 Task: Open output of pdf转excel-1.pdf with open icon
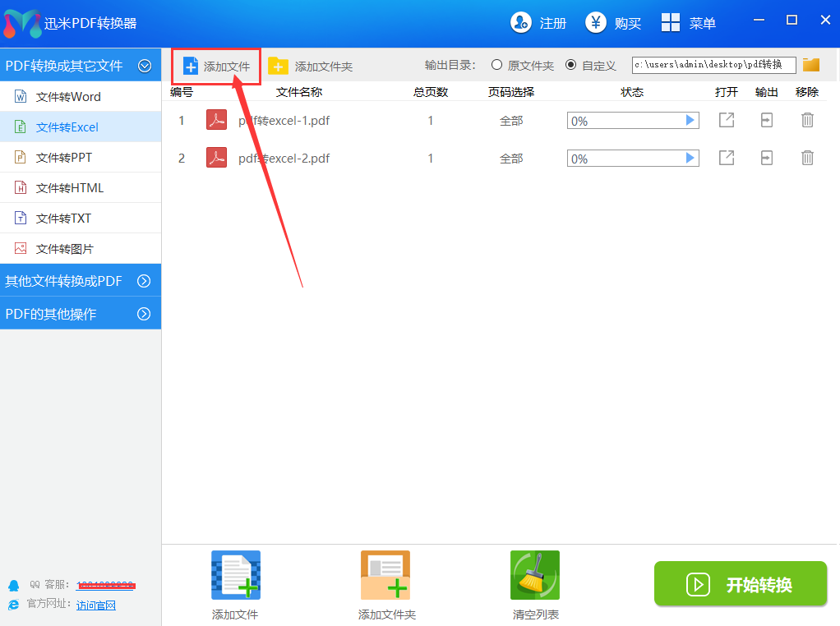pyautogui.click(x=727, y=121)
